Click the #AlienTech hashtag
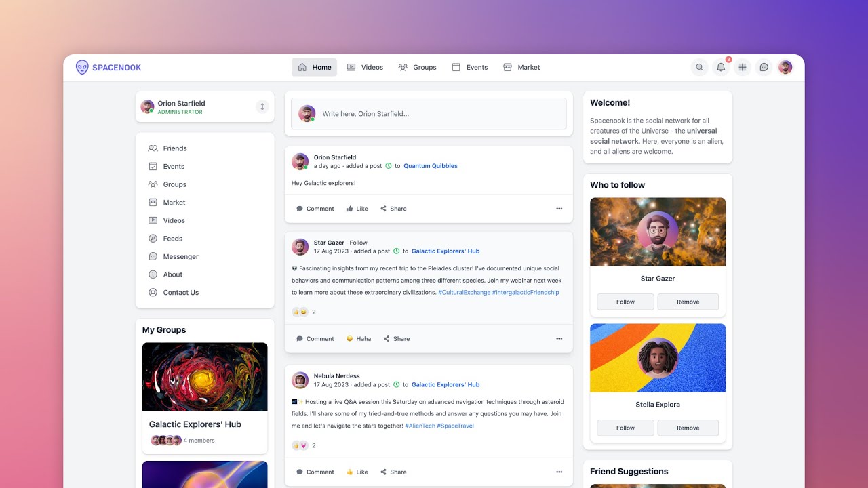This screenshot has height=488, width=868. pos(420,426)
